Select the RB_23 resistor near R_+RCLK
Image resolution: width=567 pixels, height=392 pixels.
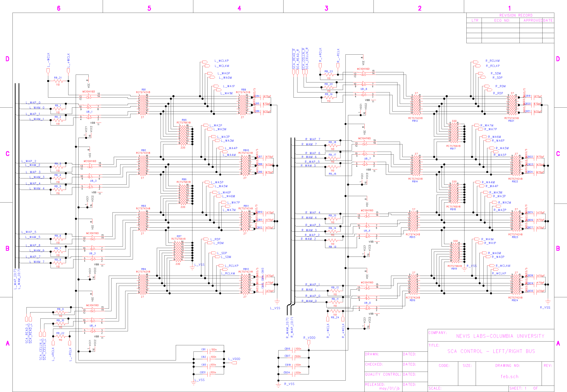point(329,75)
